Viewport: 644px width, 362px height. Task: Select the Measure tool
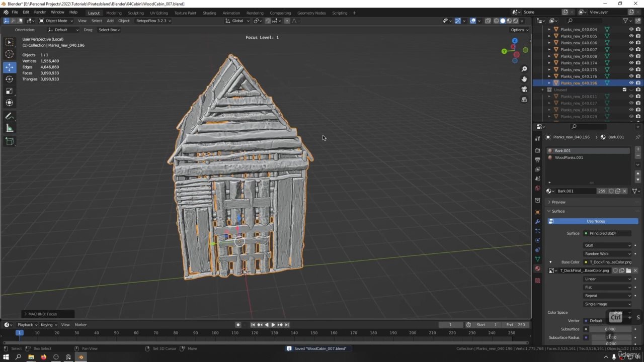coord(10,128)
